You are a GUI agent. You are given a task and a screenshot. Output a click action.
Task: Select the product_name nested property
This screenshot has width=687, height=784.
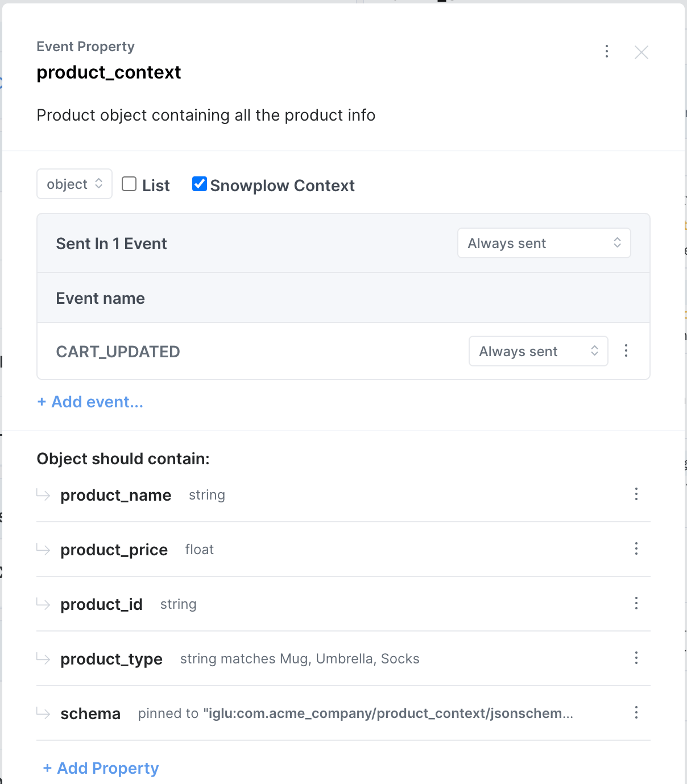[x=115, y=495]
